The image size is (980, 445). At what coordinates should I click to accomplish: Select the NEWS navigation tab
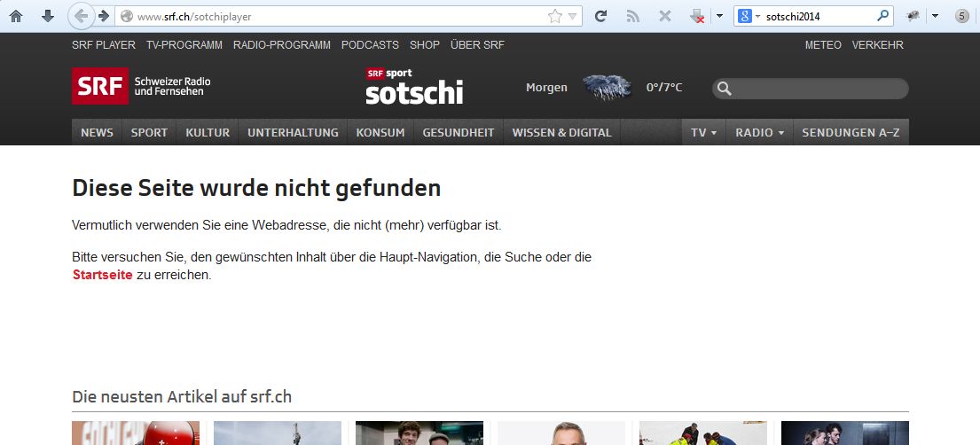point(97,132)
